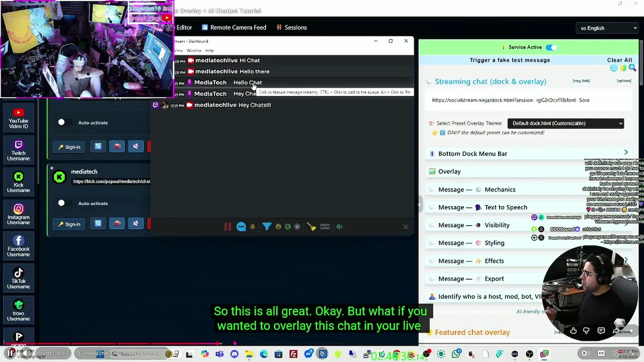Image resolution: width=644 pixels, height=362 pixels.
Task: Open the Select Preset Overlay Theme dropdown
Action: pyautogui.click(x=566, y=123)
